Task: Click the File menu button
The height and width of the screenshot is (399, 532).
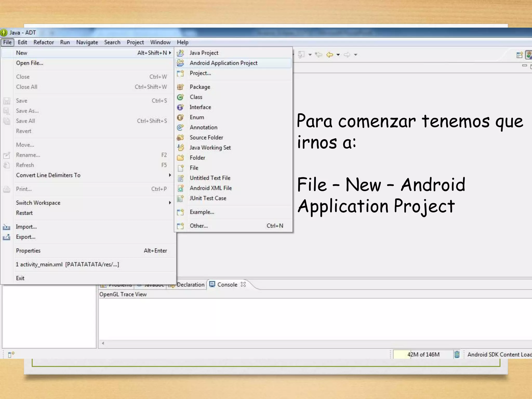Action: (x=7, y=42)
